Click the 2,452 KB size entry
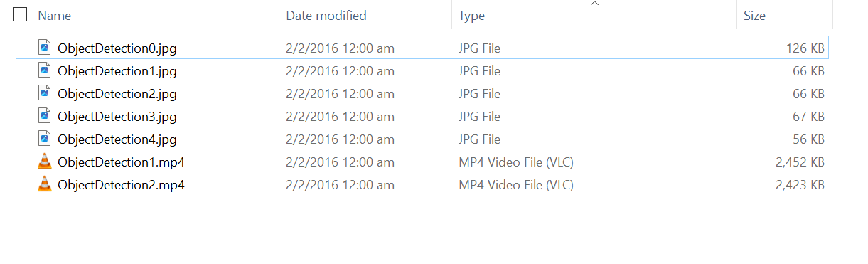 tap(800, 162)
